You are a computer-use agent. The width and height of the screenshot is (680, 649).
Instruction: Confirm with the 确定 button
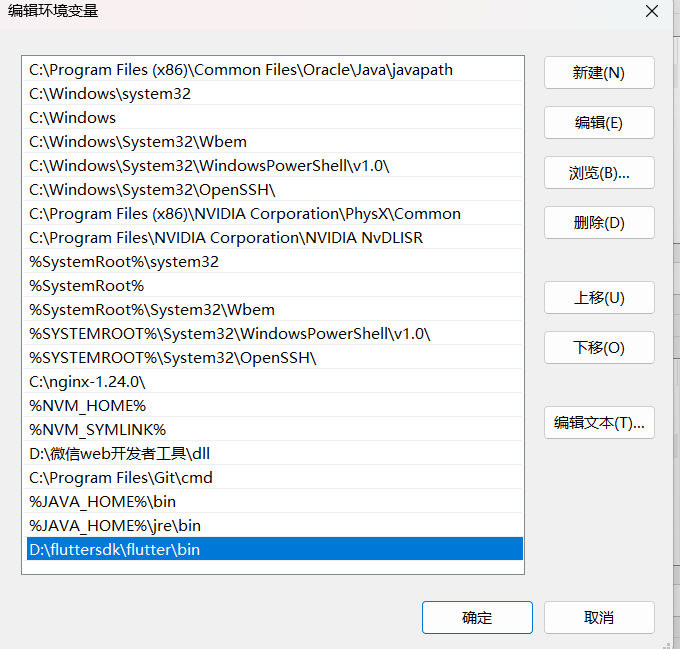[x=477, y=617]
